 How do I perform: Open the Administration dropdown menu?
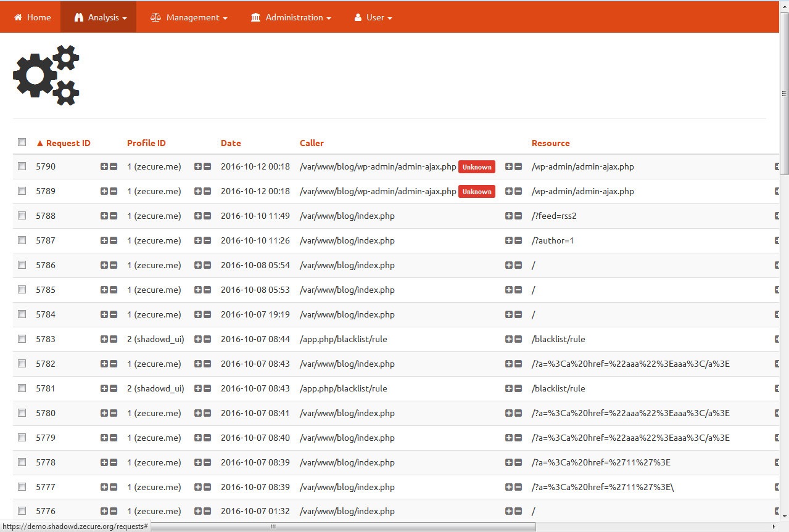[291, 17]
